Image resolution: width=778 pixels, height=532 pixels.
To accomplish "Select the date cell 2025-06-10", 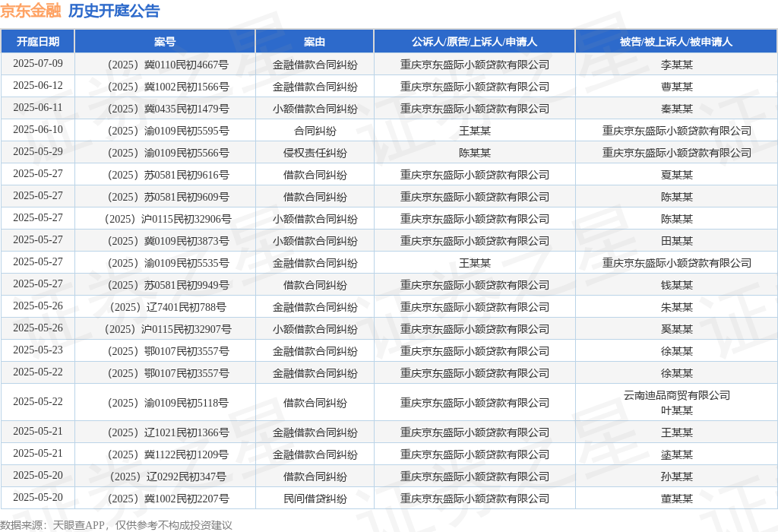I will pos(38,129).
